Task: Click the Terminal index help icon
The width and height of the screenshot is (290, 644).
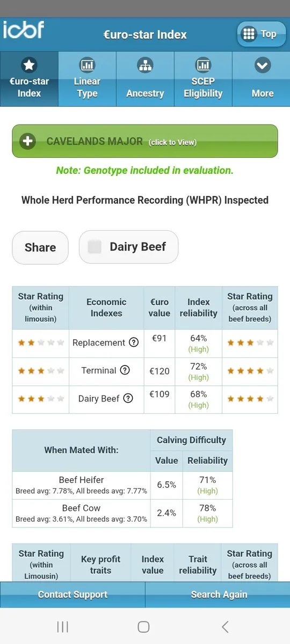Action: [x=125, y=370]
